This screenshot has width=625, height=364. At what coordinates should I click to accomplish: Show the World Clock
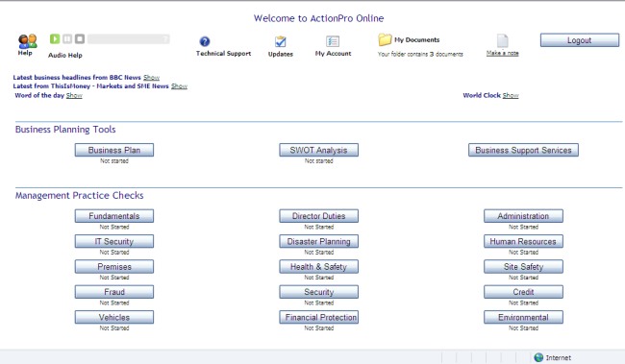pos(511,95)
